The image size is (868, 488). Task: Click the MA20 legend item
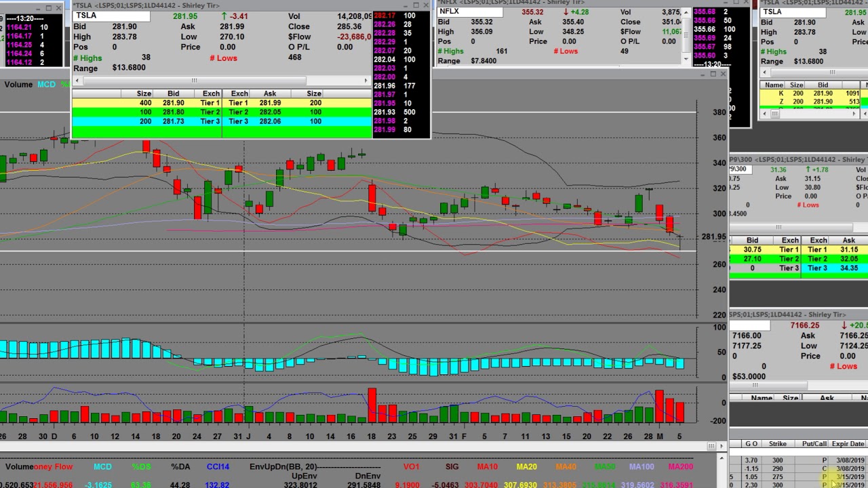click(x=526, y=466)
